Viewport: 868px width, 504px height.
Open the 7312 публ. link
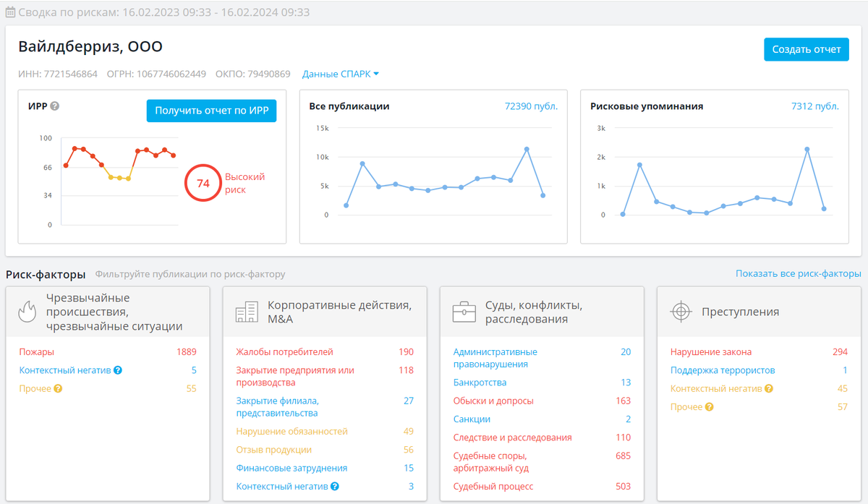coord(815,106)
